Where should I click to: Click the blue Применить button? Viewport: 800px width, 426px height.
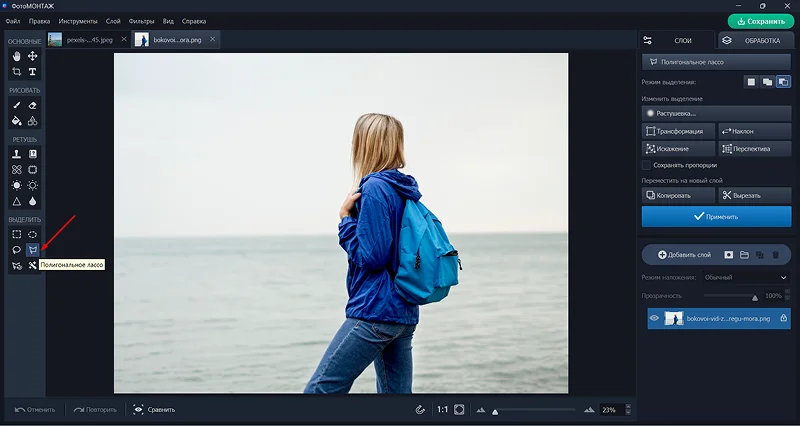[716, 217]
